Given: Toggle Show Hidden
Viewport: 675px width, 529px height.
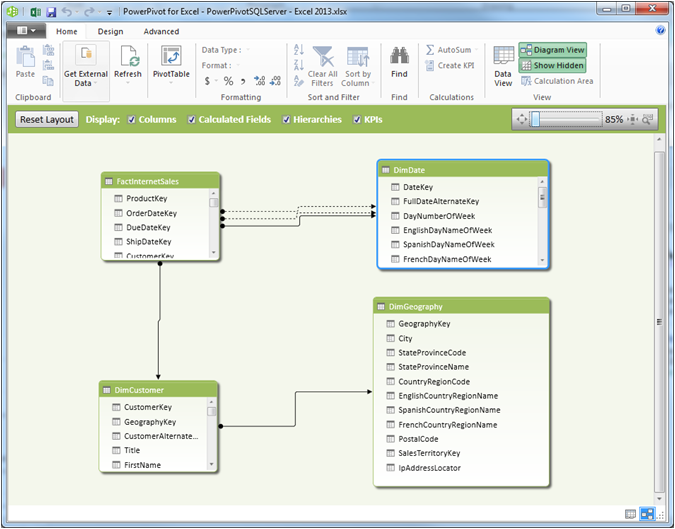Looking at the screenshot, I should point(553,65).
